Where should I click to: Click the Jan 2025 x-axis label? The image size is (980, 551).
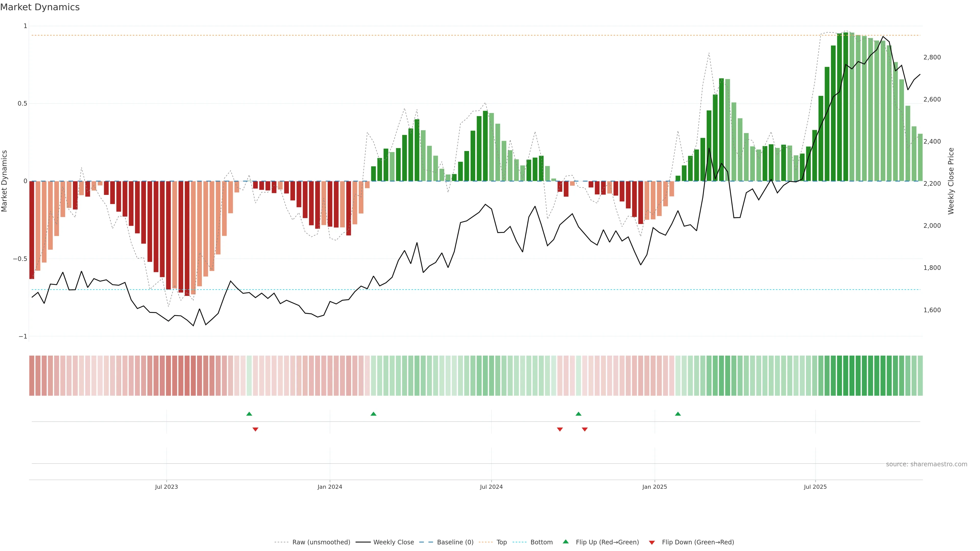click(x=654, y=487)
